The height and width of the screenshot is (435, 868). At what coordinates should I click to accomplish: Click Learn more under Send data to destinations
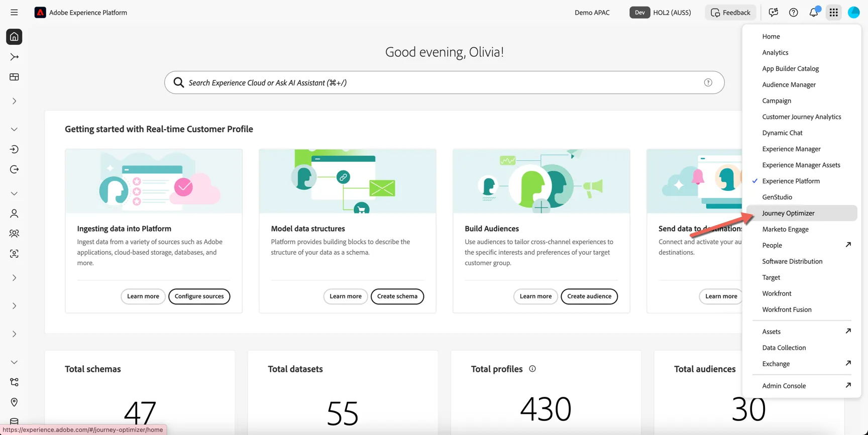pyautogui.click(x=721, y=296)
